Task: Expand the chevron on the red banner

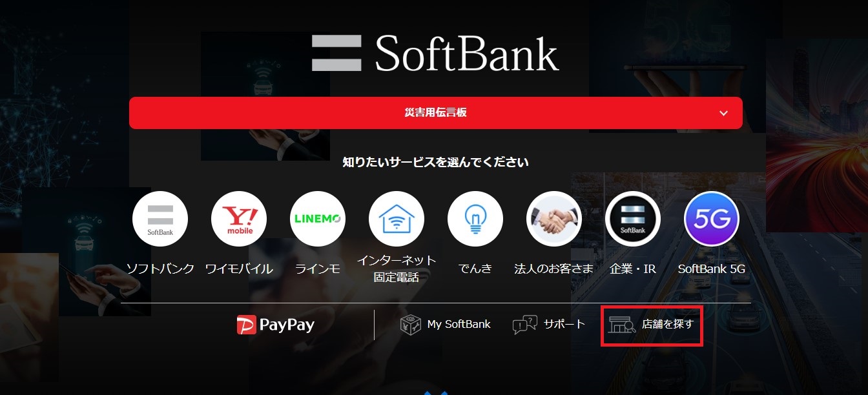Action: coord(723,113)
